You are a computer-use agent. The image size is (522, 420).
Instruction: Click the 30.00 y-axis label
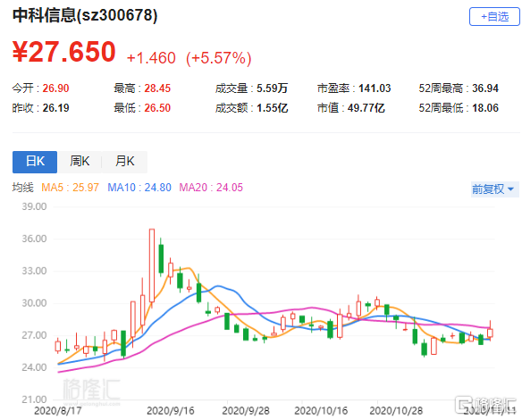pyautogui.click(x=34, y=303)
